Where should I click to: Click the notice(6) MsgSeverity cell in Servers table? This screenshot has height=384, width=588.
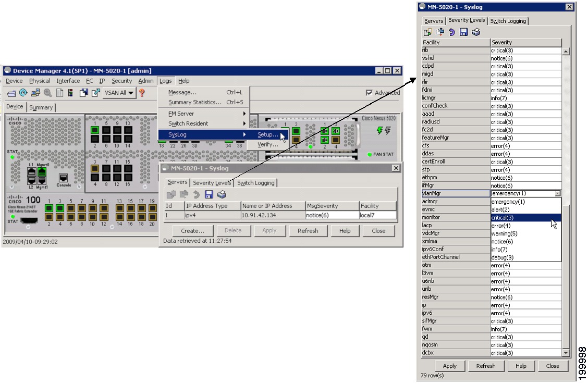[x=332, y=215]
